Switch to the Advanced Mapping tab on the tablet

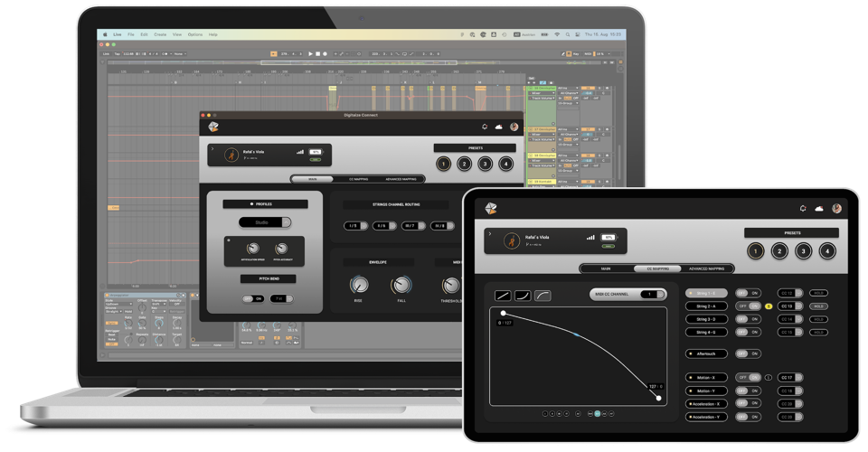pos(709,268)
